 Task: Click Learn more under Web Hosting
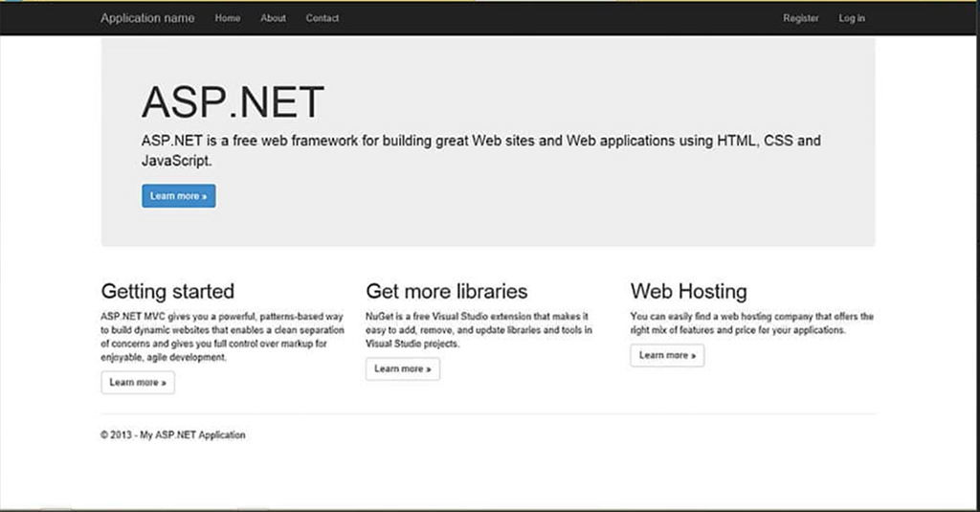tap(667, 355)
